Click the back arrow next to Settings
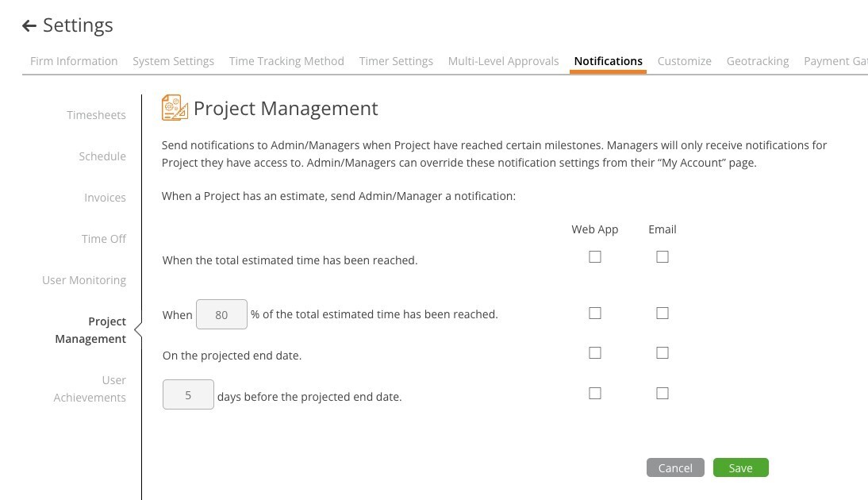Viewport: 868px width, 500px height. [x=29, y=25]
